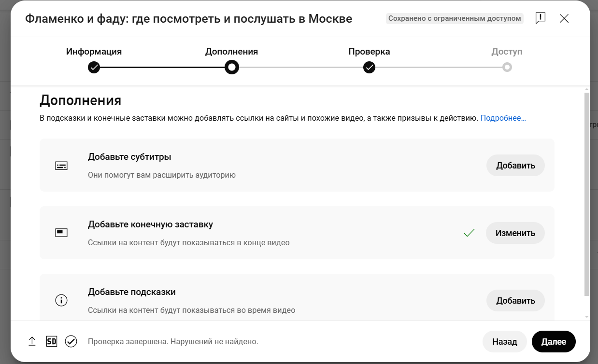Click the SD quality processing icon
This screenshot has width=598, height=364.
click(x=51, y=341)
